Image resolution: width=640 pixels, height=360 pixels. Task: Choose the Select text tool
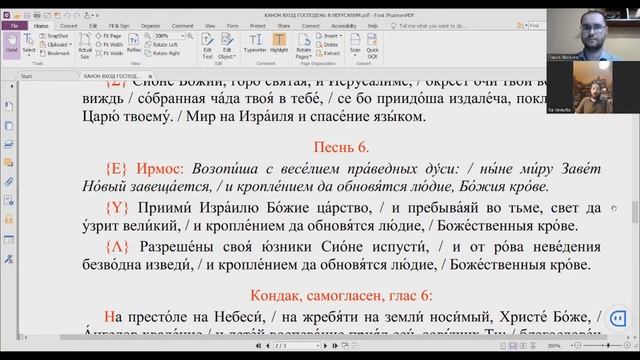click(x=29, y=44)
